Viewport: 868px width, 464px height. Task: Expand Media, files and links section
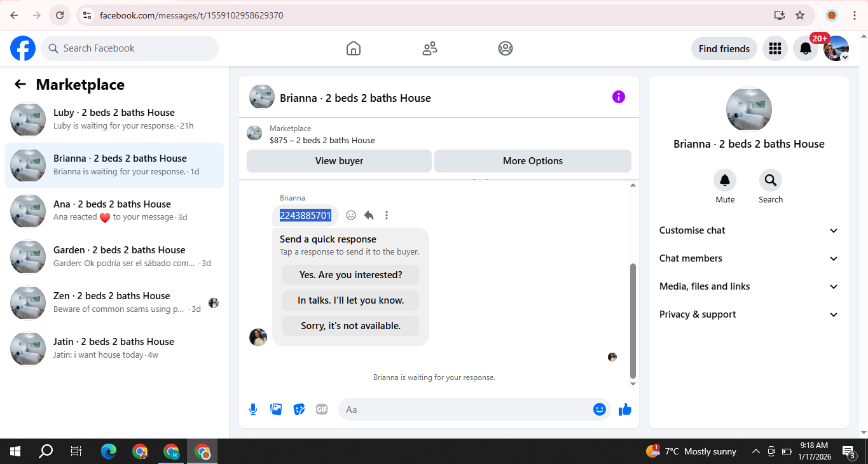[x=749, y=286]
